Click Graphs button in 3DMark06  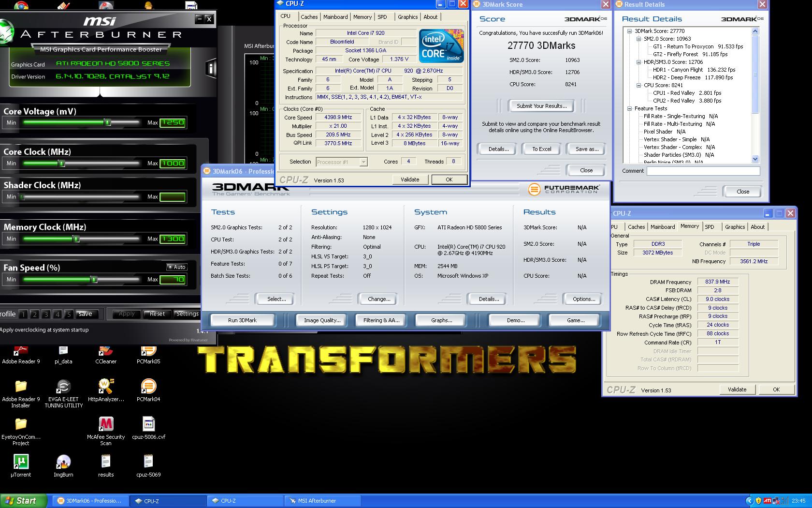(x=441, y=320)
